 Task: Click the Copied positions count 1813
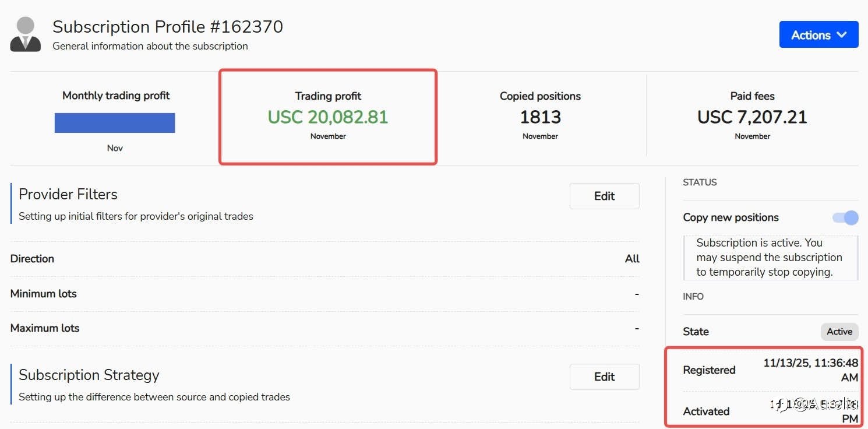click(540, 117)
